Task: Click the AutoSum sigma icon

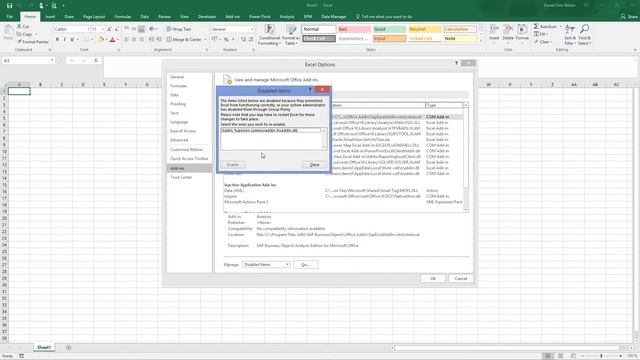Action: coord(536,27)
